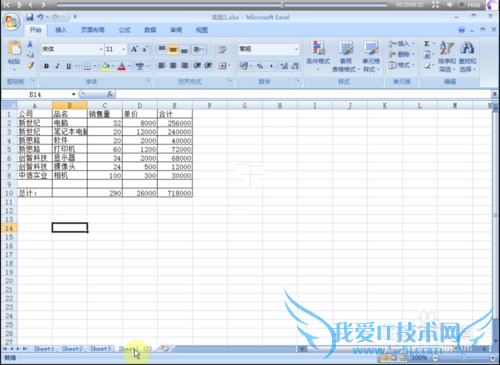Click the Excel Help question mark icon
Viewport: 500px width, 365px height.
[462, 30]
